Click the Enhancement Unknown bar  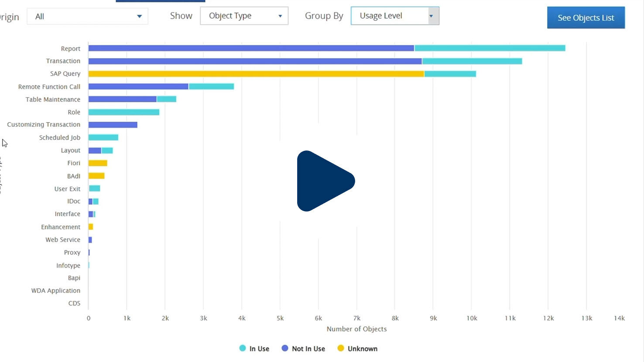click(x=91, y=227)
